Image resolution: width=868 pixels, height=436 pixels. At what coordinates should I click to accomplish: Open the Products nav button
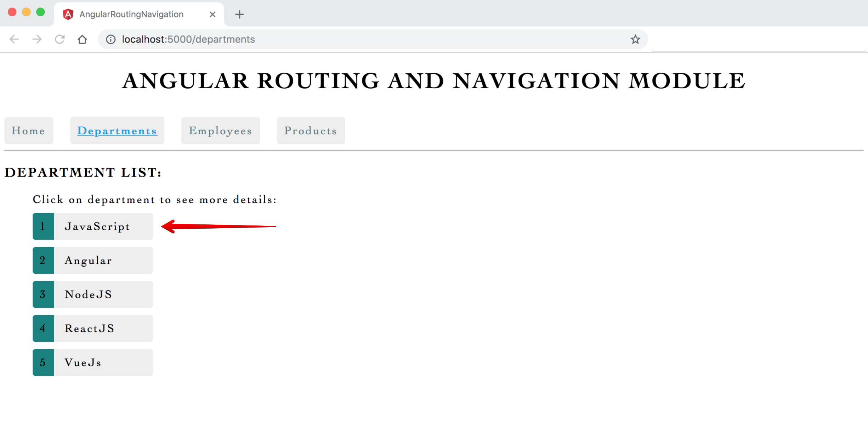click(311, 131)
